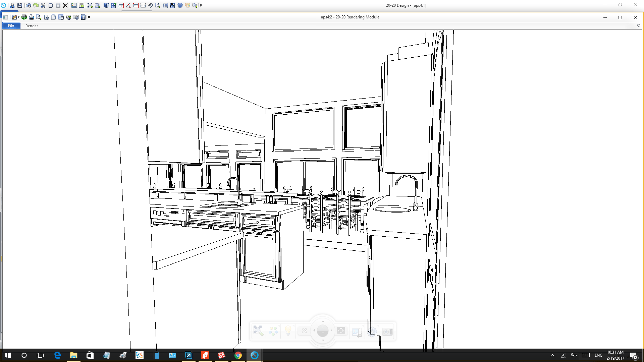This screenshot has width=644, height=362.
Task: Open the save button's dropdown arrow
Action: tap(18, 17)
